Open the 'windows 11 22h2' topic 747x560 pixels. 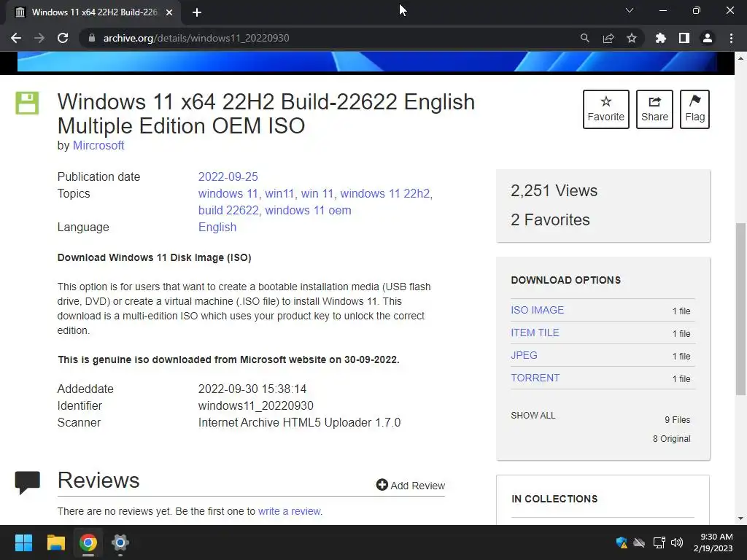(385, 193)
